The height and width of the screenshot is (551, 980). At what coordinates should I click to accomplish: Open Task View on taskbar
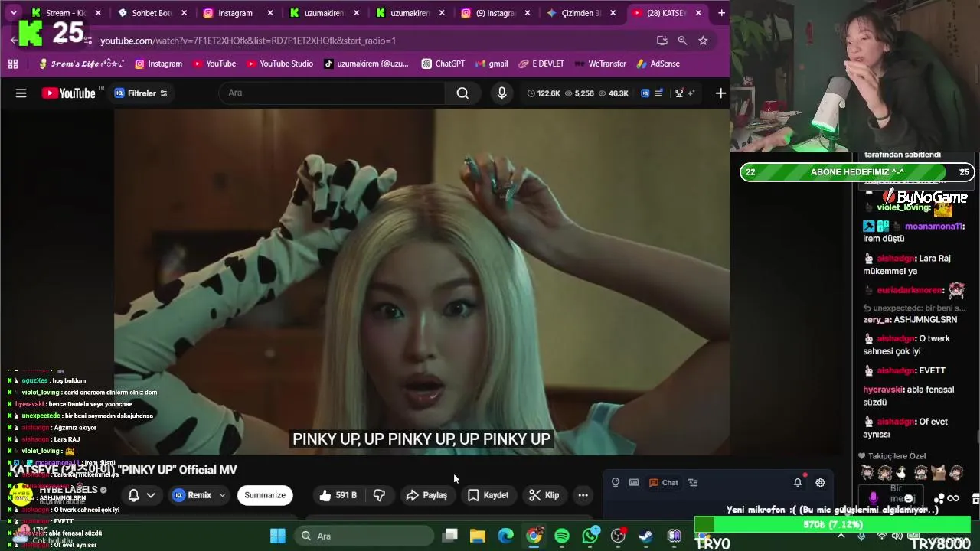(450, 536)
